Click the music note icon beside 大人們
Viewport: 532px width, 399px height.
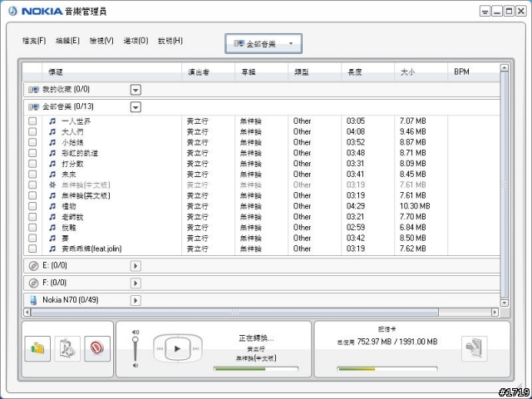[x=52, y=131]
